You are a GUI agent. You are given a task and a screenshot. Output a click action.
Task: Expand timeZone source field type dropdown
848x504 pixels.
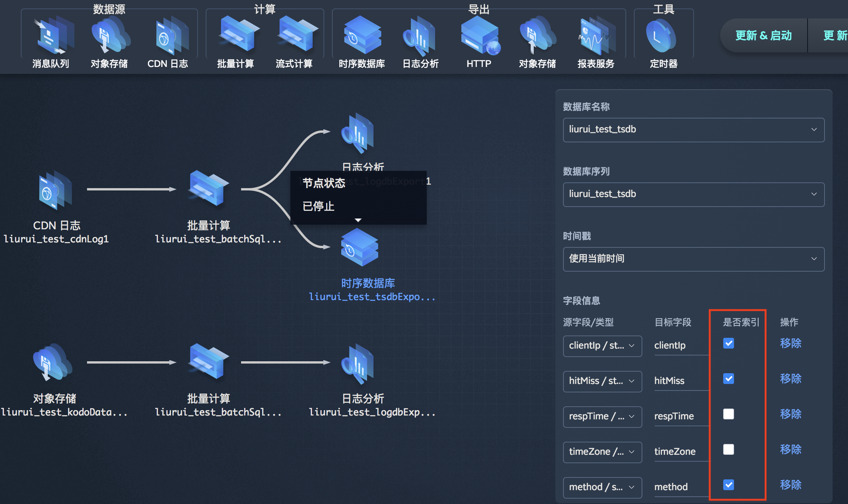click(x=602, y=452)
